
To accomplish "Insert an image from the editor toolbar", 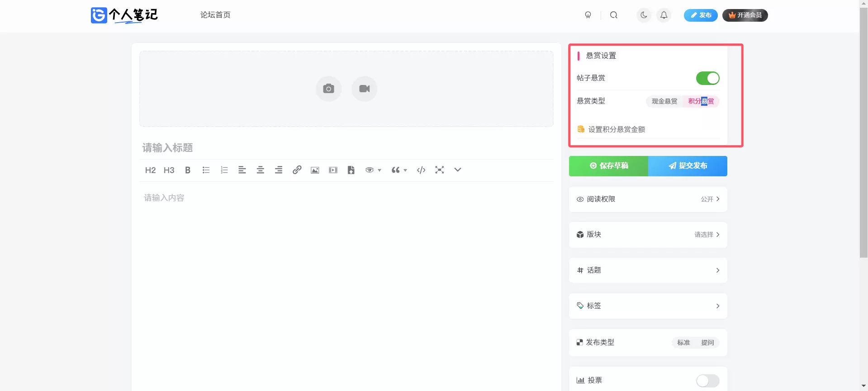I will [315, 170].
